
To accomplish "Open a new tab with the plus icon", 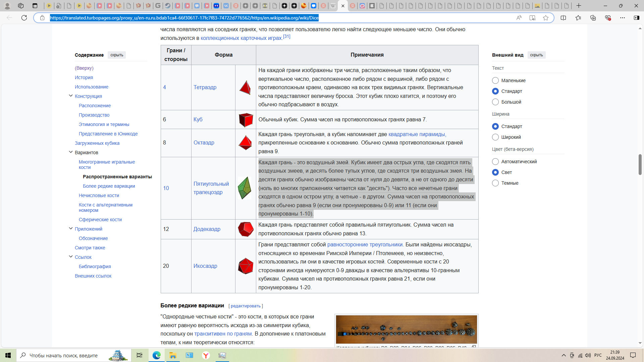I will click(579, 6).
